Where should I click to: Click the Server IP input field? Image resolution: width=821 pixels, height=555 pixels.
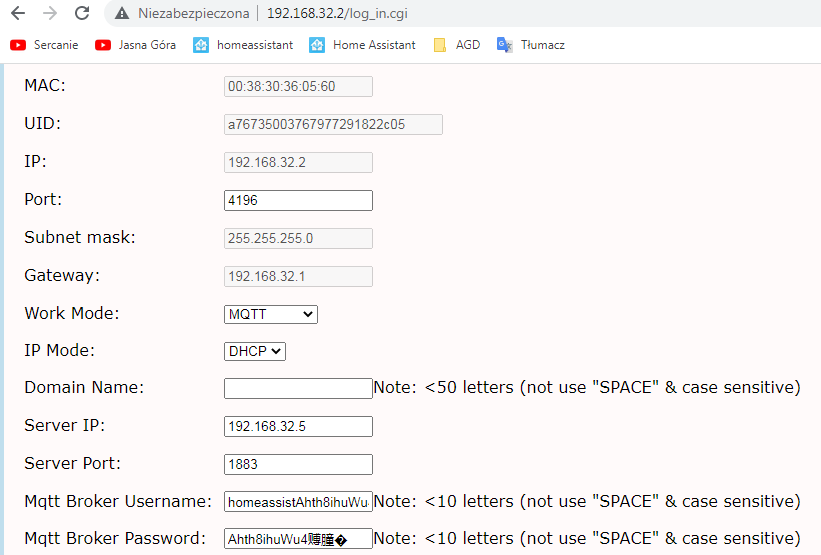298,427
